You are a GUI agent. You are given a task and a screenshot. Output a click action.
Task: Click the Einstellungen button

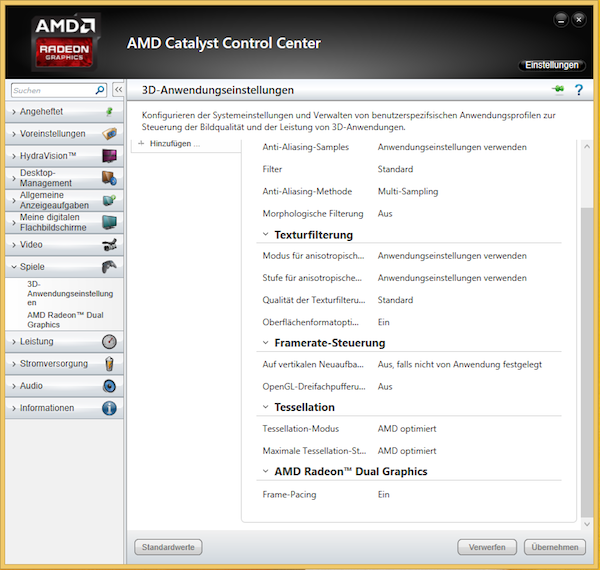click(x=552, y=65)
